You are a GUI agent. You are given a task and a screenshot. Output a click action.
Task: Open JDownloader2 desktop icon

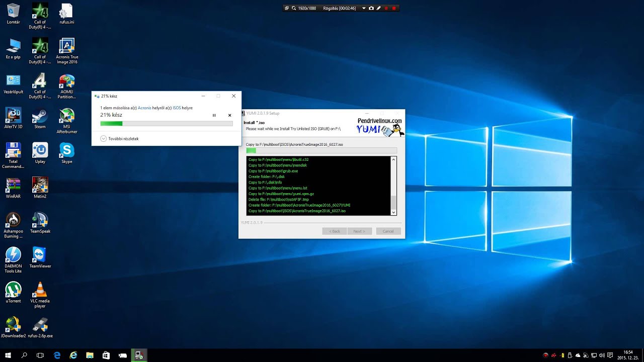coord(14,327)
